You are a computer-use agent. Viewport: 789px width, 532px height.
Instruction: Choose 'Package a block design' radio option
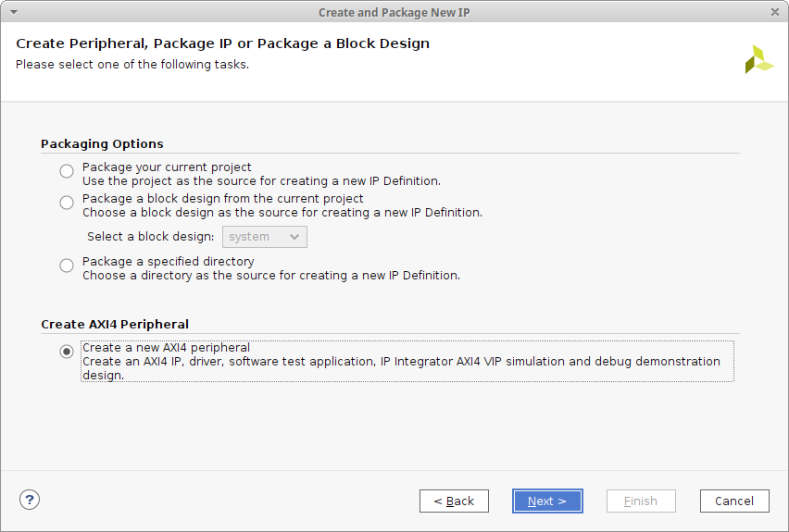[x=67, y=203]
